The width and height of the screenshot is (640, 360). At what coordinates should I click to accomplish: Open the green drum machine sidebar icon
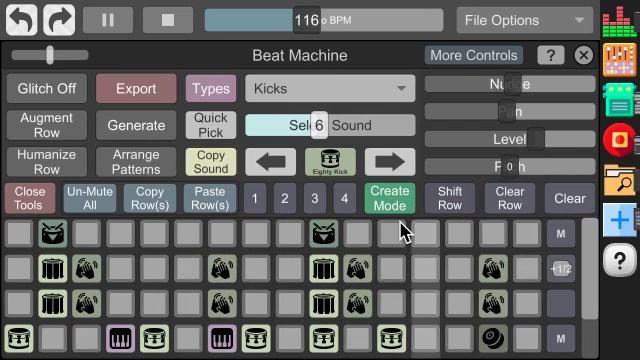(619, 100)
